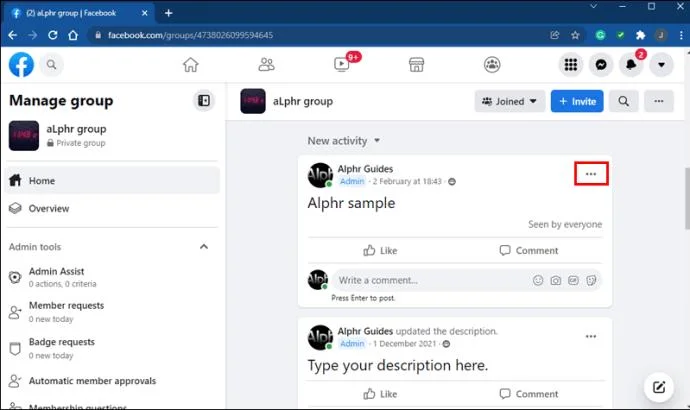
Task: Comment on the description update post
Action: click(x=529, y=394)
